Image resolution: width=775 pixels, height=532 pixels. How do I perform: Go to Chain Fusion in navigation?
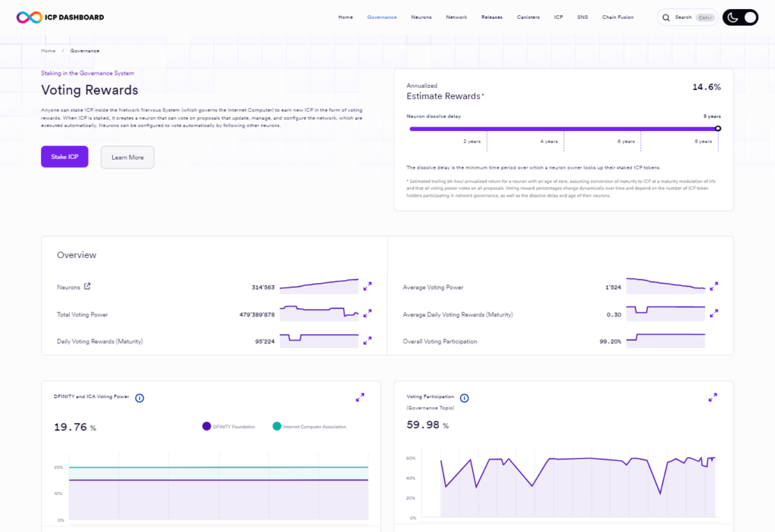[618, 17]
